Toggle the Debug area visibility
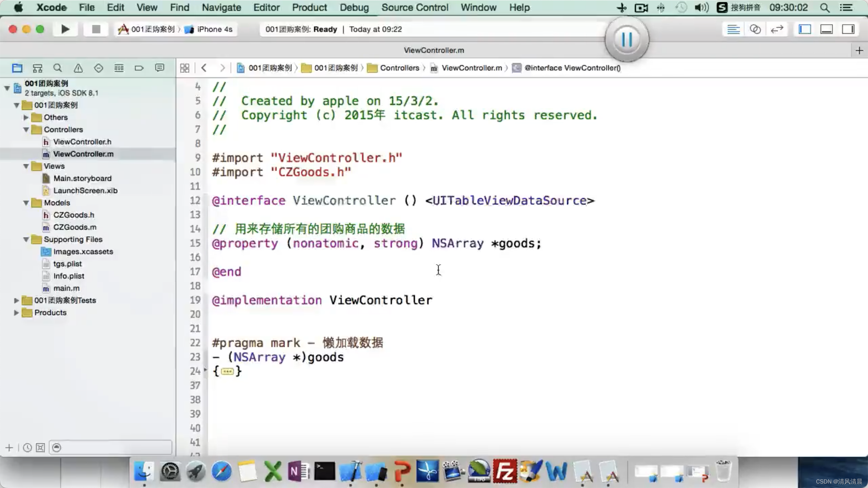 (x=827, y=29)
